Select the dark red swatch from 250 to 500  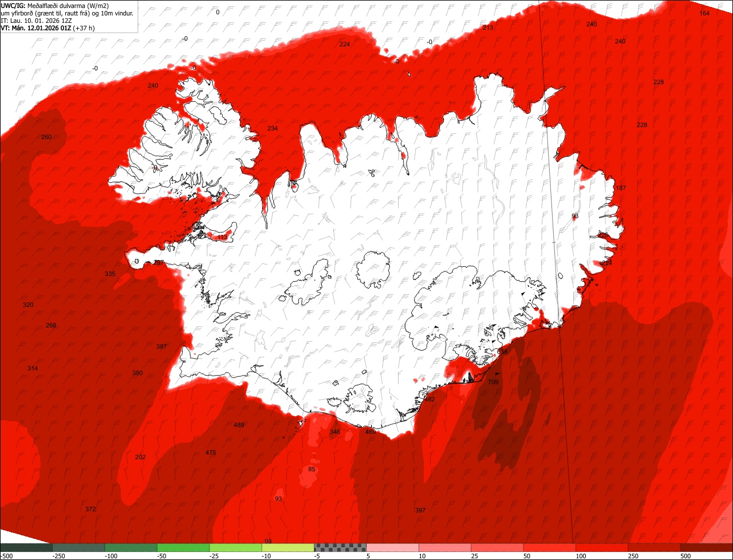pyautogui.click(x=655, y=547)
